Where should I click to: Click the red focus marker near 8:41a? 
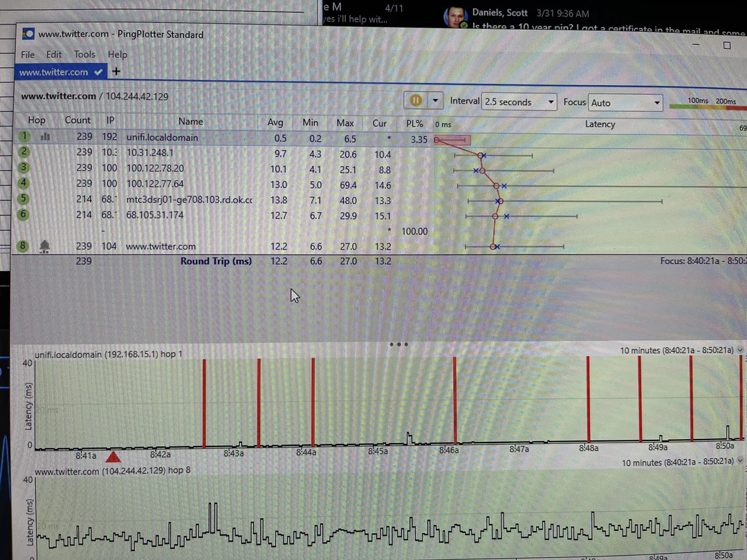(x=113, y=456)
